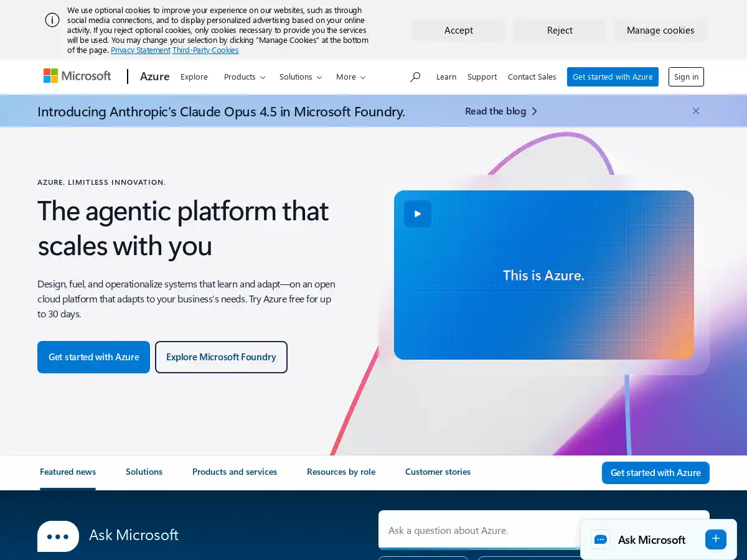Open the Ask Microsoft chat bubble icon
This screenshot has height=560, width=747.
click(x=601, y=539)
